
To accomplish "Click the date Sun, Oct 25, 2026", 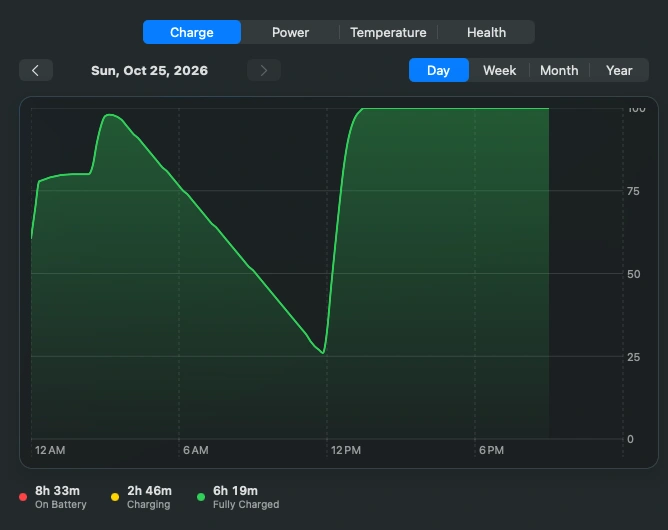I will coord(150,70).
